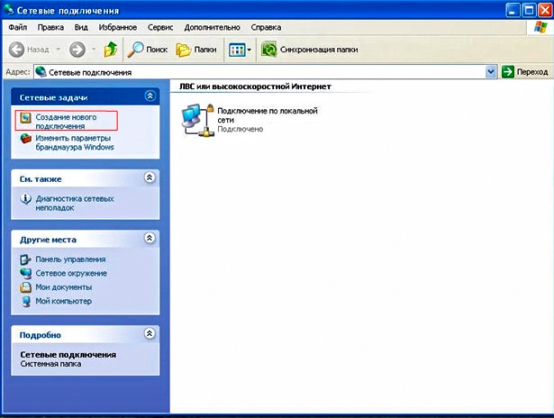The width and height of the screenshot is (554, 418).
Task: Open the Файл menu
Action: [x=18, y=27]
